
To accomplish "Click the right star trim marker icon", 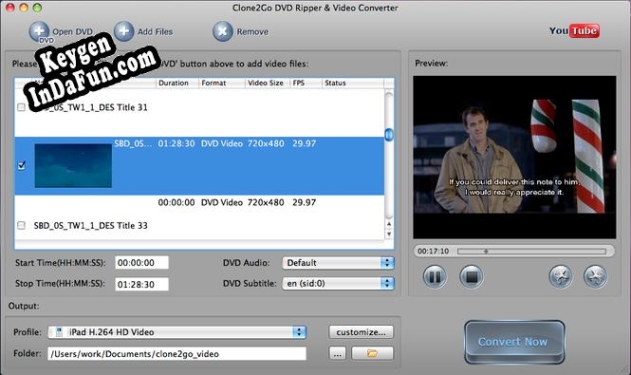I will 595,277.
